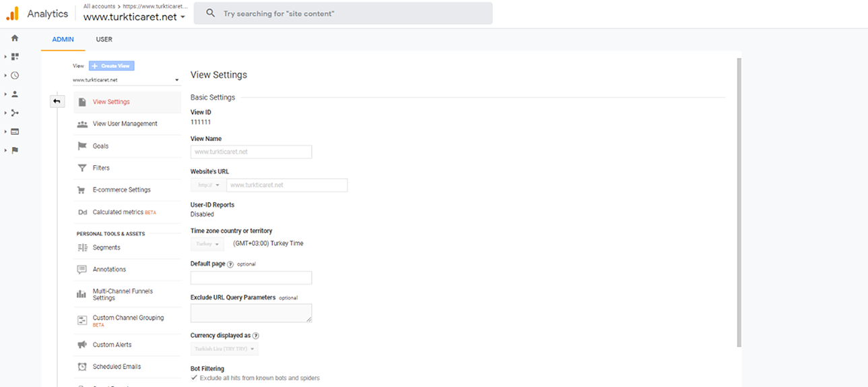Open the Turkish Lira currency dropdown
This screenshot has width=868, height=387.
click(x=224, y=349)
